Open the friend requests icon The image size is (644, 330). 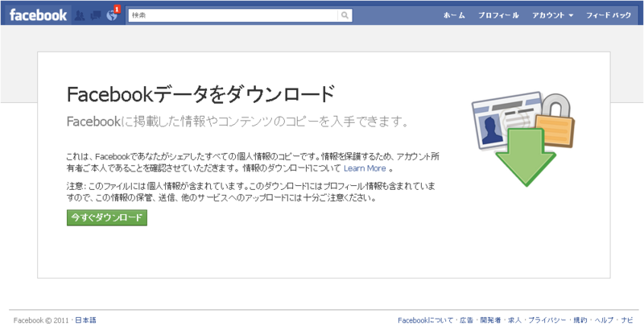point(80,15)
